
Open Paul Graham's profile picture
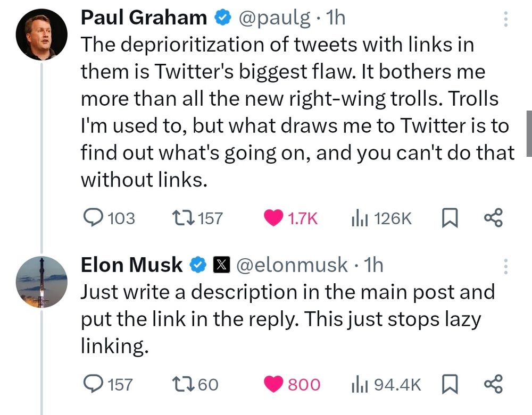(x=41, y=35)
